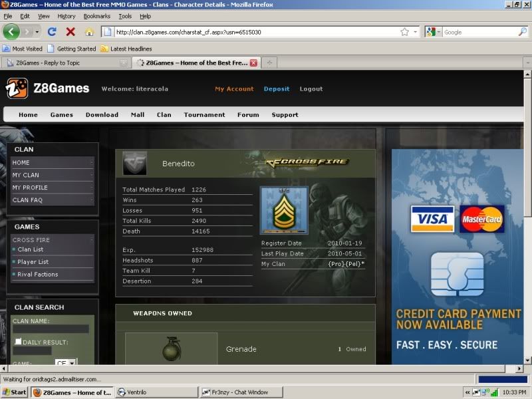Image resolution: width=532 pixels, height=399 pixels.
Task: Click the bookmark star in address bar
Action: (404, 31)
